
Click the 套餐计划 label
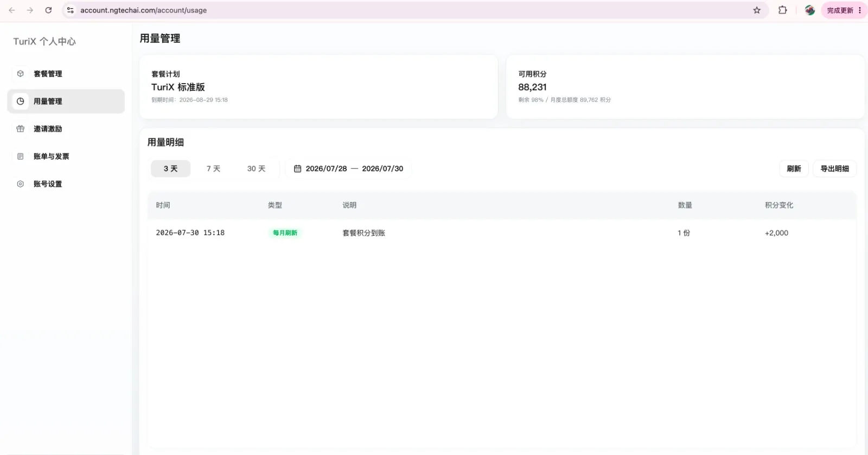165,74
